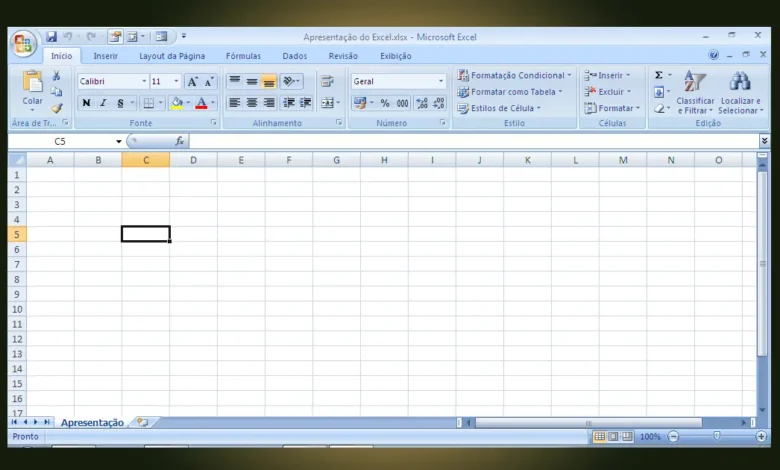Open the font size 11 dropdown

[x=176, y=81]
